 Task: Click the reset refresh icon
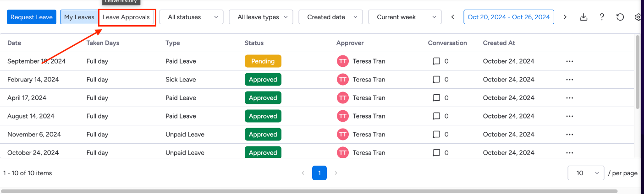[620, 17]
